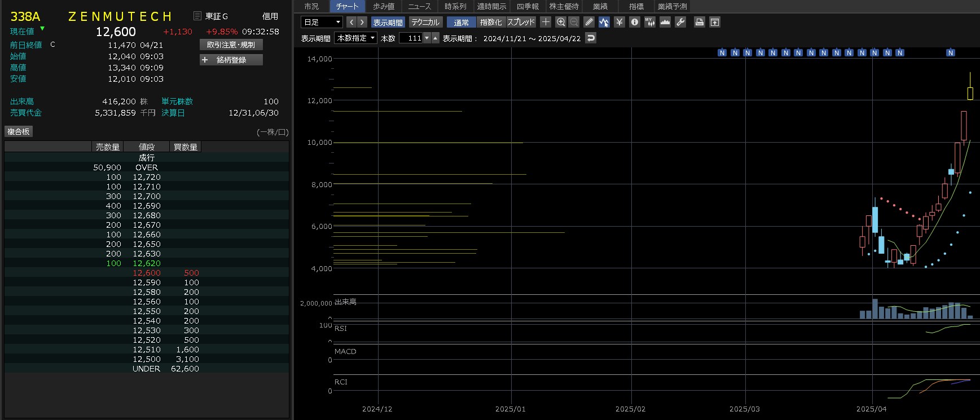Toggle the テクニカル indicator panel
The image size is (980, 420).
(x=425, y=23)
